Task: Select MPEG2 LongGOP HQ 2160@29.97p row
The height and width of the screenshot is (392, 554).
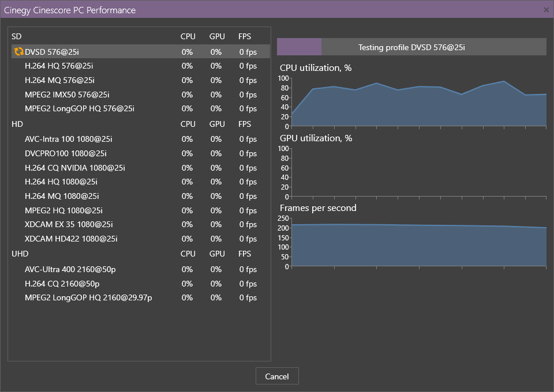Action: [141, 298]
